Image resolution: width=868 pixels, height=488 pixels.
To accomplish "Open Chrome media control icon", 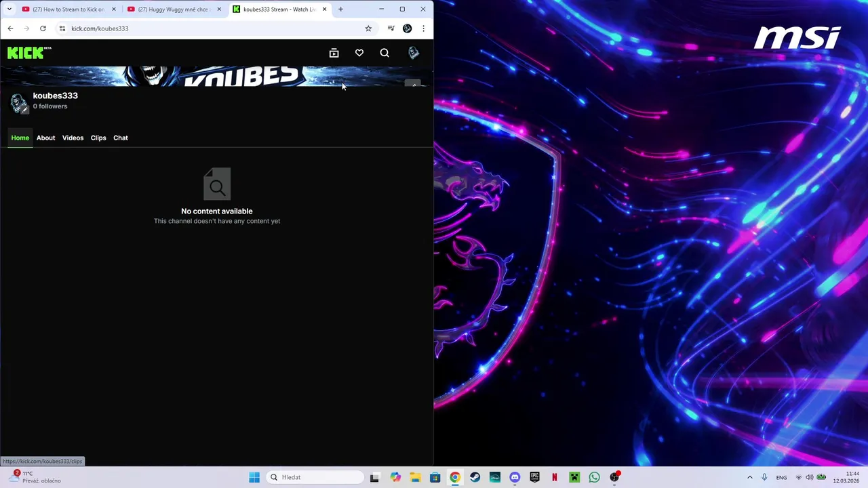I will [391, 28].
